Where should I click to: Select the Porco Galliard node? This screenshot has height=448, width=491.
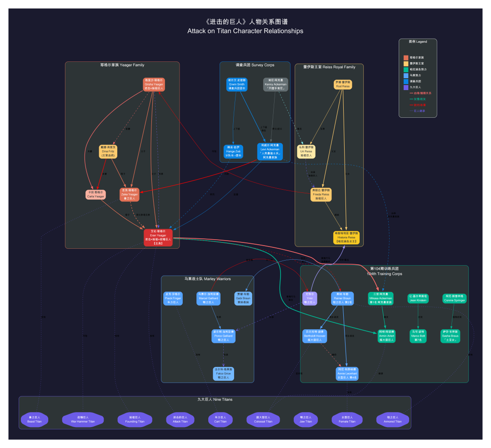pos(223,336)
